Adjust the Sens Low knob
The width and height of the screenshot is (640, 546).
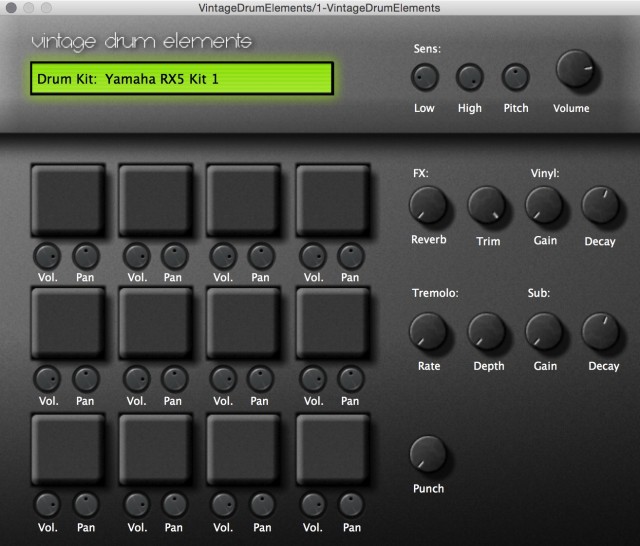(424, 77)
